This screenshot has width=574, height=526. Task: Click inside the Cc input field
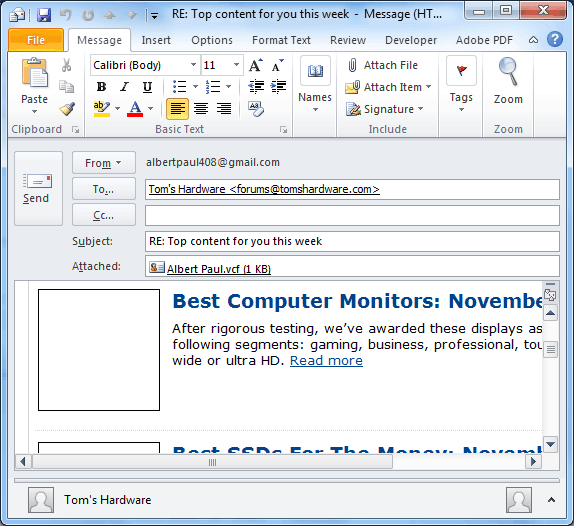[x=352, y=215]
